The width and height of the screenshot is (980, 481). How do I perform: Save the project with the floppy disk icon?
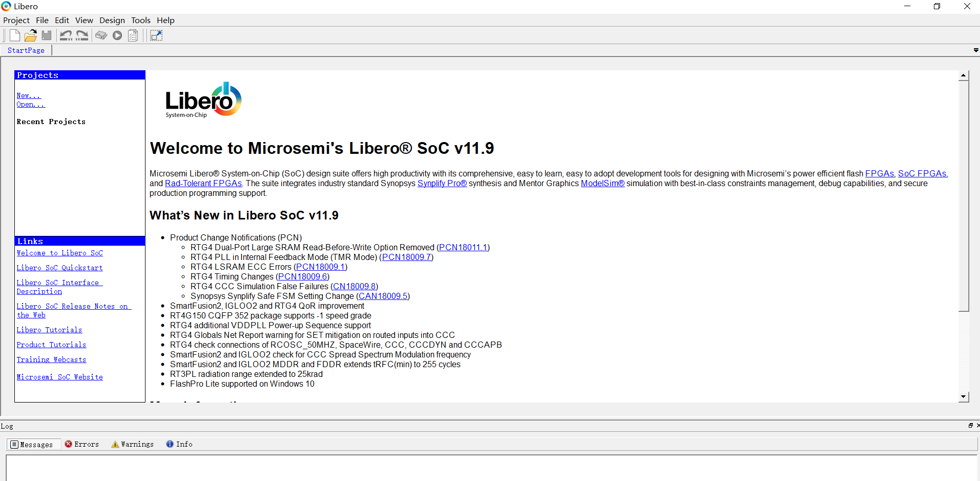[x=46, y=35]
